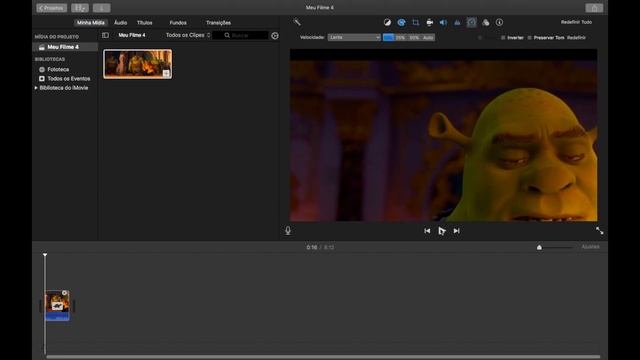Viewport: 640px width, 360px height.
Task: Click the Meu Filme 4 browser heading
Action: pos(132,35)
